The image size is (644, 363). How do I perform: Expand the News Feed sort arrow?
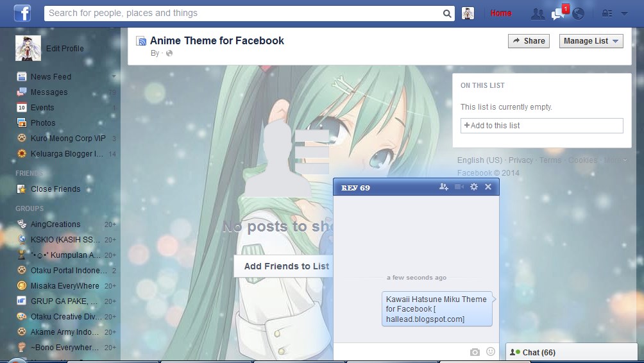coord(114,76)
